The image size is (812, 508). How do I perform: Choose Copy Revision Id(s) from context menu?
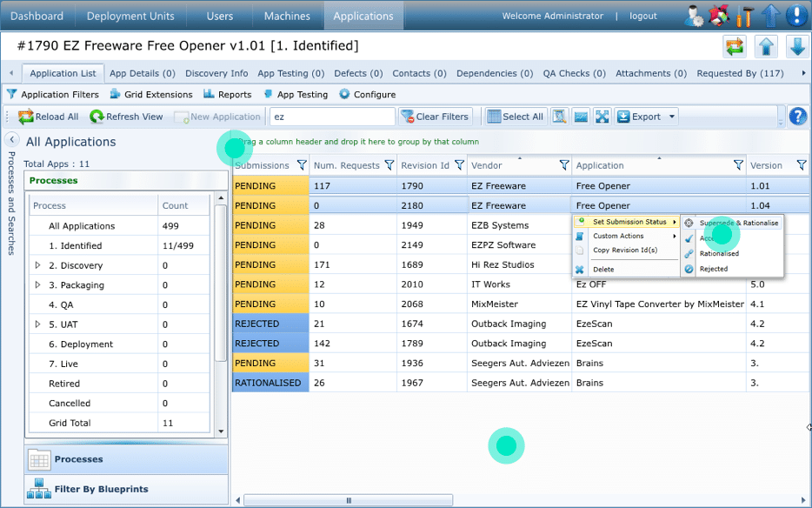pos(627,250)
